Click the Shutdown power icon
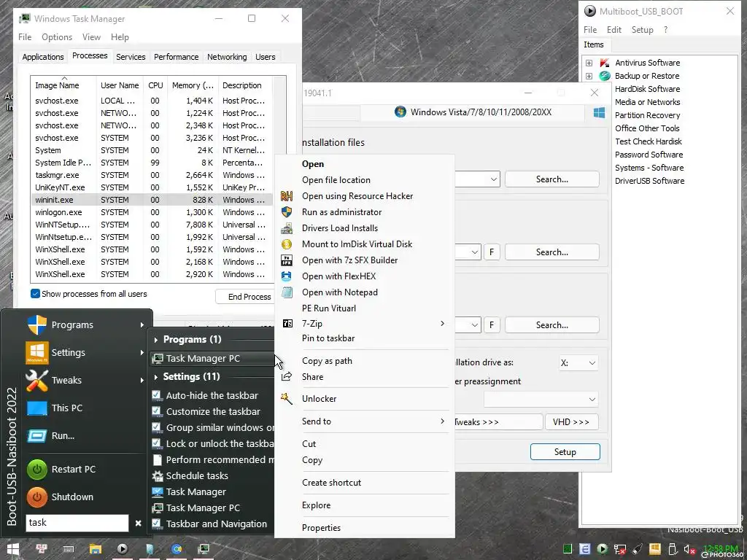The image size is (747, 560). pyautogui.click(x=37, y=497)
